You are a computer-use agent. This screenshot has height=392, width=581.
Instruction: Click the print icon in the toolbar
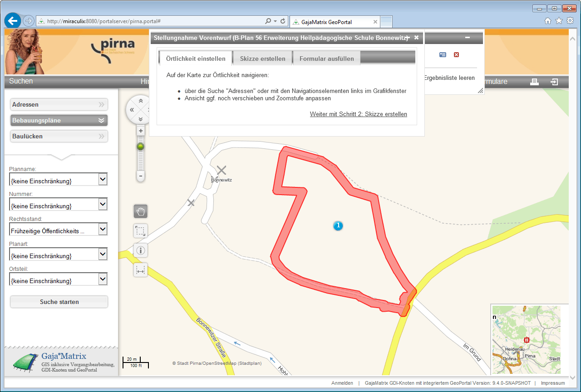(534, 82)
